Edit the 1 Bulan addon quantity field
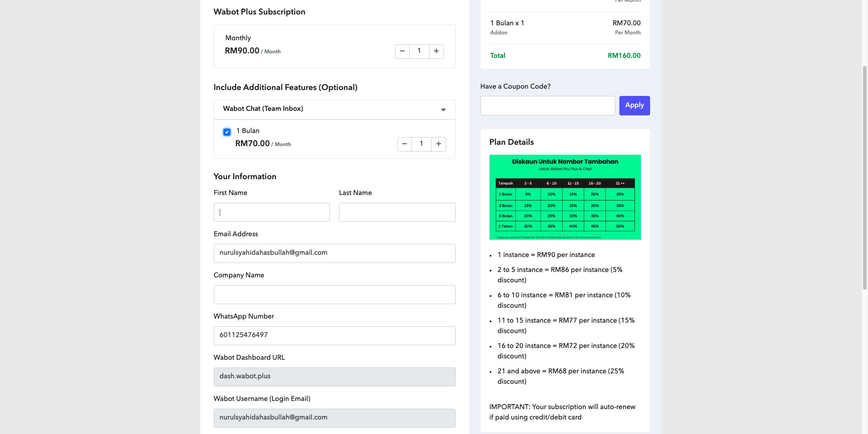The width and height of the screenshot is (868, 434). pyautogui.click(x=421, y=144)
